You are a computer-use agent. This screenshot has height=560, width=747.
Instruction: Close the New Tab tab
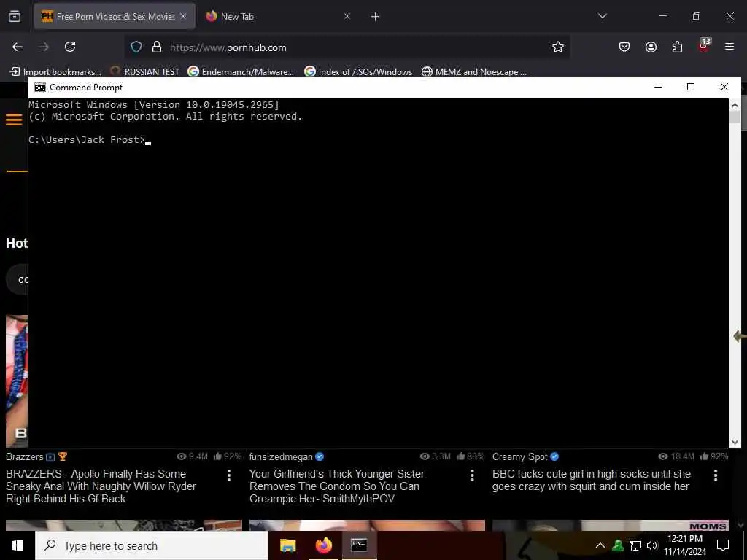pyautogui.click(x=347, y=16)
